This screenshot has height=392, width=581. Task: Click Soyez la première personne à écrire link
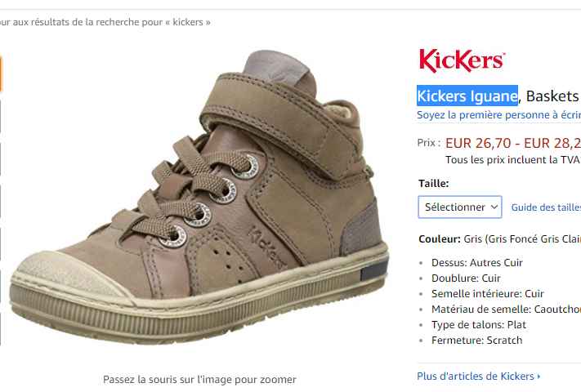[x=498, y=115]
